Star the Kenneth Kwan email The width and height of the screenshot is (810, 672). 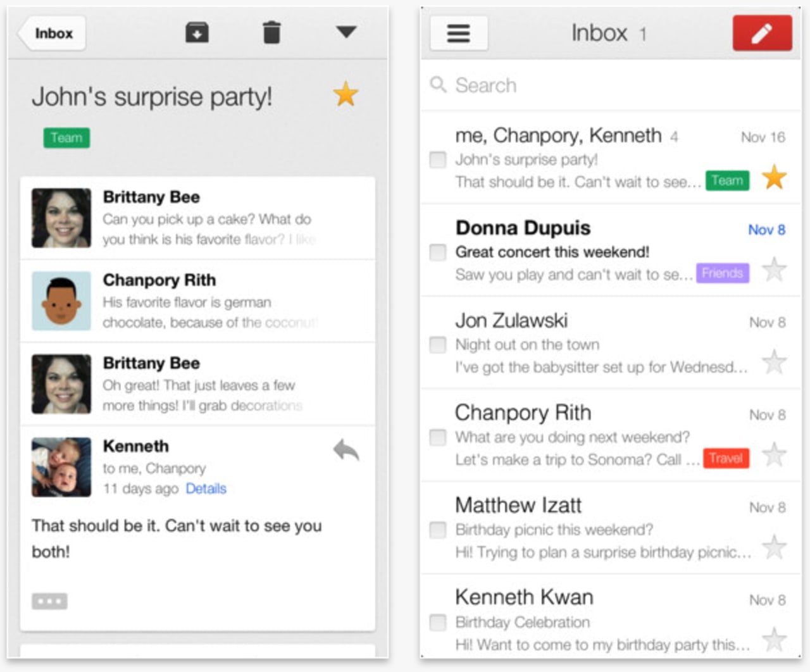click(x=774, y=639)
